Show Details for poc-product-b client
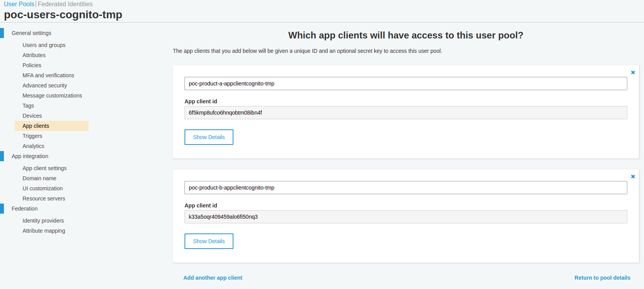 point(209,241)
